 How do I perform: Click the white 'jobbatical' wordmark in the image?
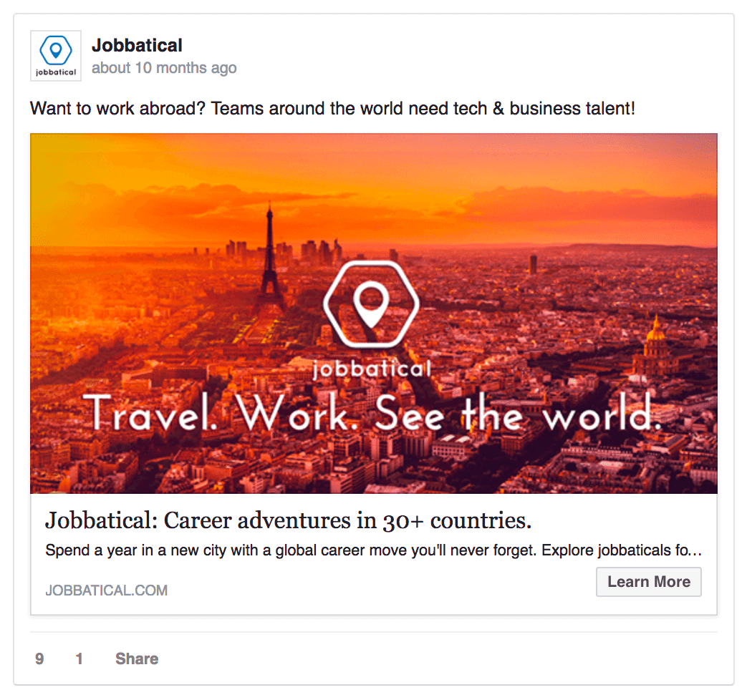pyautogui.click(x=372, y=369)
